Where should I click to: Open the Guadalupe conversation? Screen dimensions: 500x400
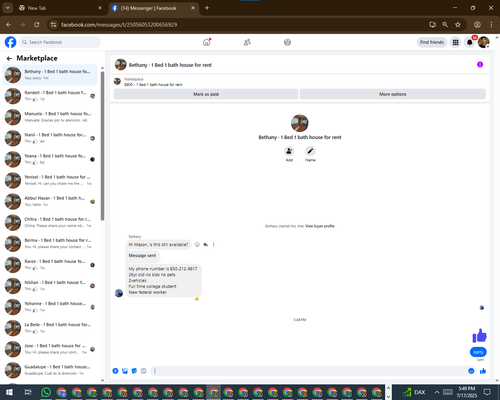[x=50, y=370]
